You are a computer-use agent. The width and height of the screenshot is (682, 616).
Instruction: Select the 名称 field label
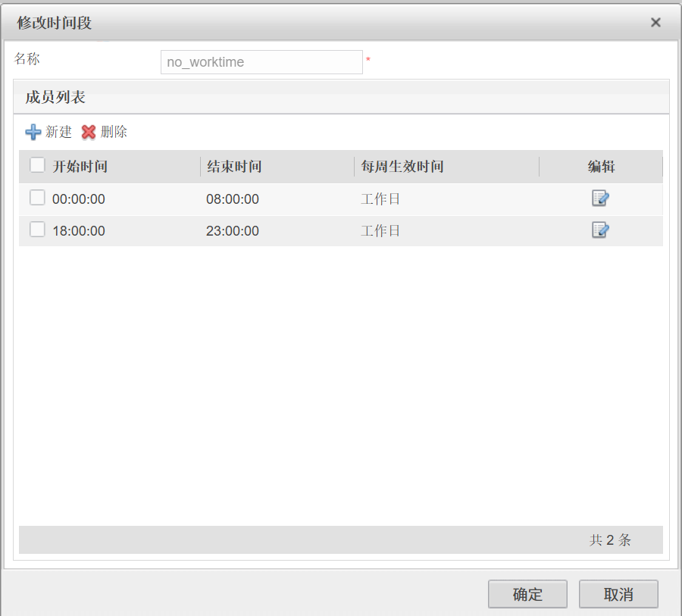[x=27, y=59]
